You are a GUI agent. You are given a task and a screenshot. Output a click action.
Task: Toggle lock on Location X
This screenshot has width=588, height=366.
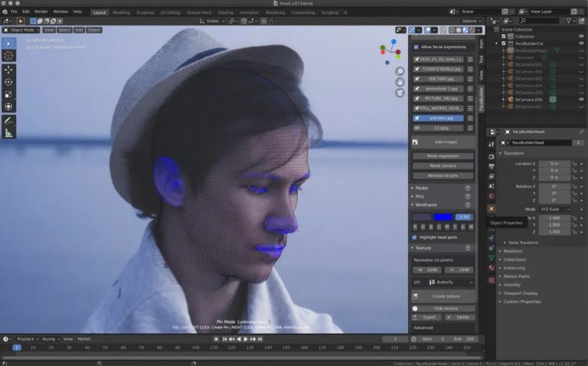pos(574,164)
